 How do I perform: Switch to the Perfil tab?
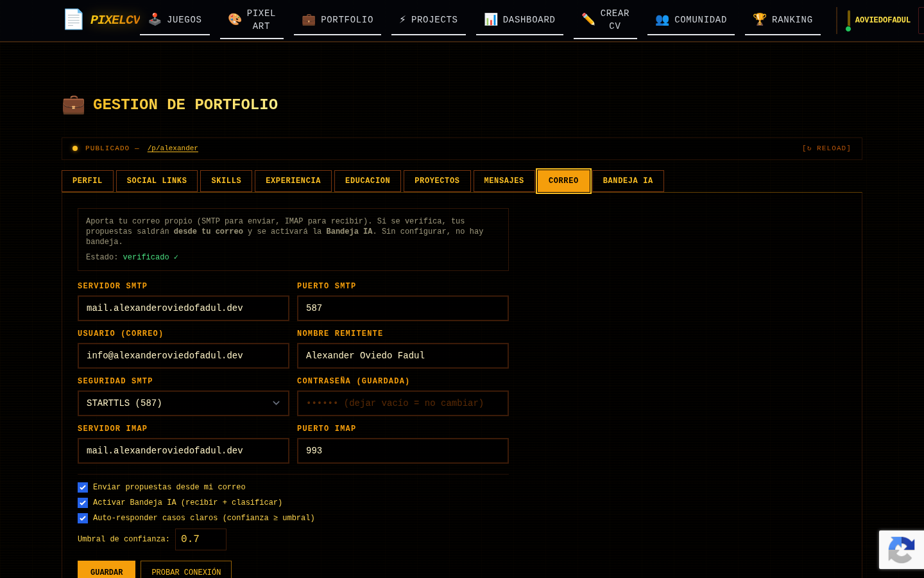tap(87, 181)
